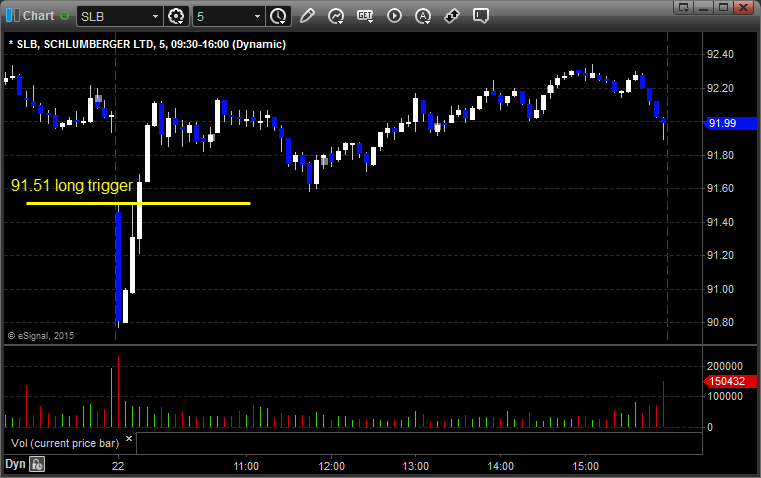Open the GET studies menu
Image resolution: width=761 pixels, height=478 pixels.
click(x=365, y=16)
